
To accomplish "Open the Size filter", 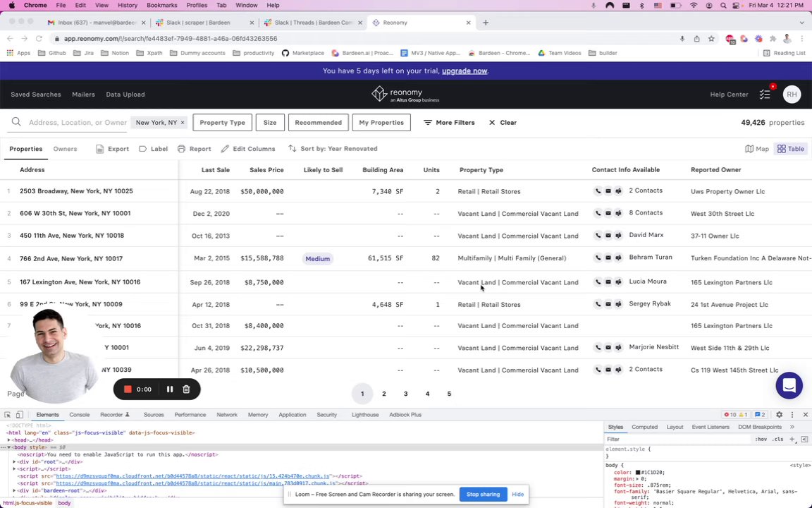I will (x=270, y=123).
